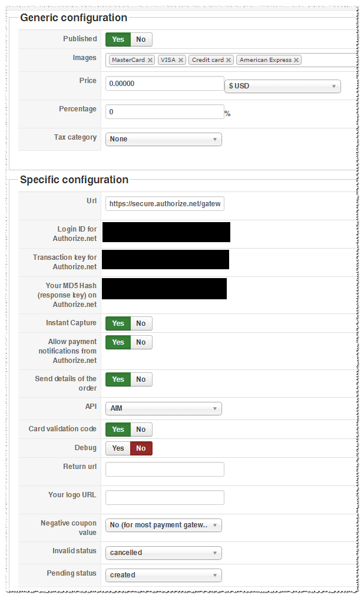Turn off Send details of the order
The height and width of the screenshot is (598, 364).
141,379
